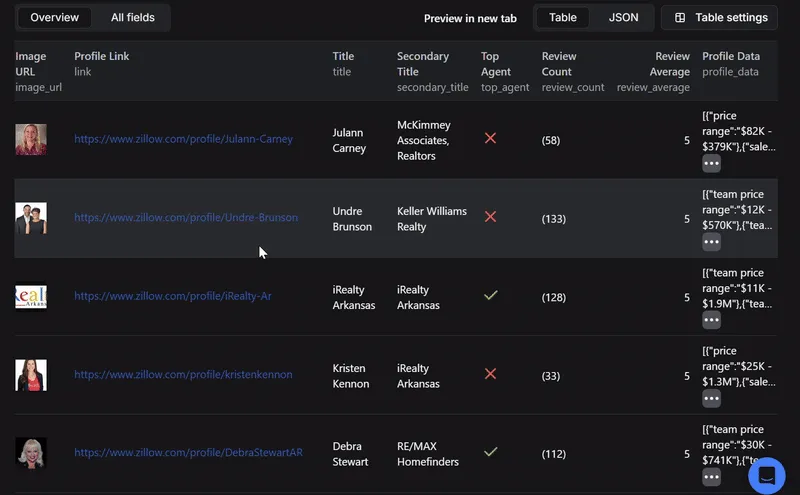This screenshot has height=495, width=800.
Task: Click review average 5 in Julann Carney row
Action: [687, 140]
